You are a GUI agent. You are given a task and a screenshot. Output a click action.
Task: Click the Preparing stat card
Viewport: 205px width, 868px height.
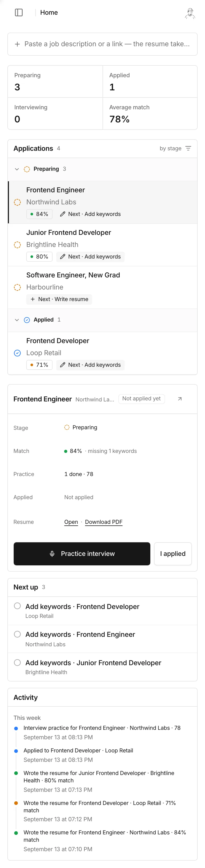pyautogui.click(x=55, y=81)
